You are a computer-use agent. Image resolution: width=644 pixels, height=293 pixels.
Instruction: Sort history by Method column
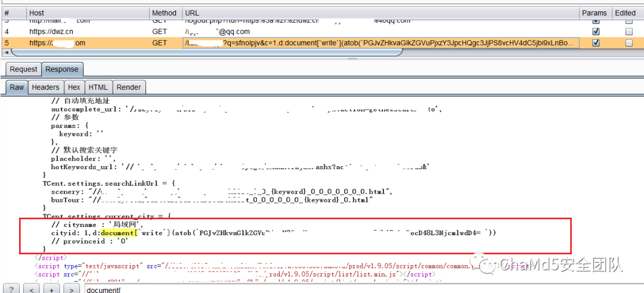tap(165, 13)
